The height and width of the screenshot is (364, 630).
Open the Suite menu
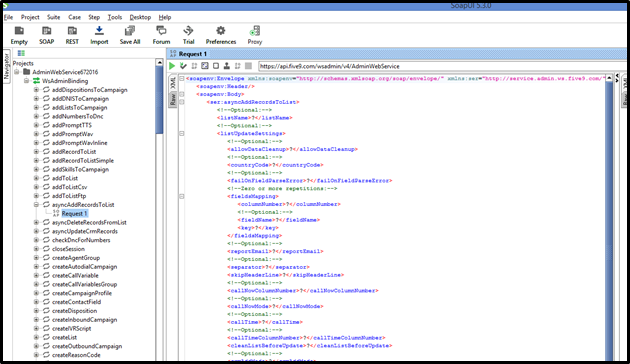click(x=53, y=17)
